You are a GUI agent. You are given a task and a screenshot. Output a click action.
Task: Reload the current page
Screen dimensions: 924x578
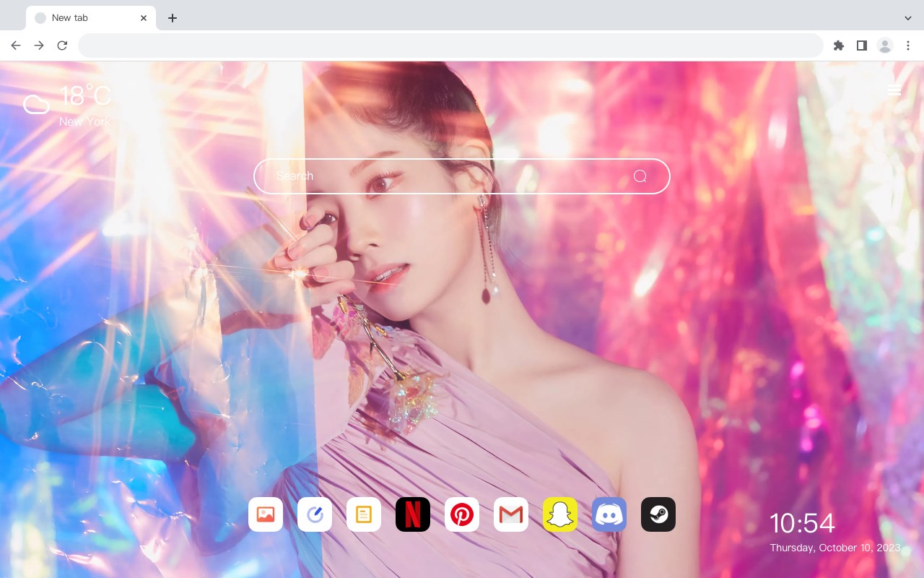point(62,46)
